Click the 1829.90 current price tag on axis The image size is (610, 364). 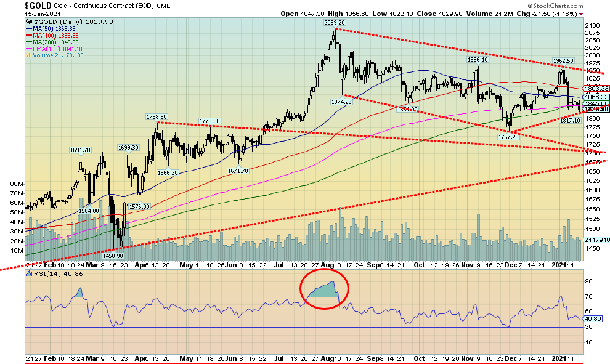point(596,109)
